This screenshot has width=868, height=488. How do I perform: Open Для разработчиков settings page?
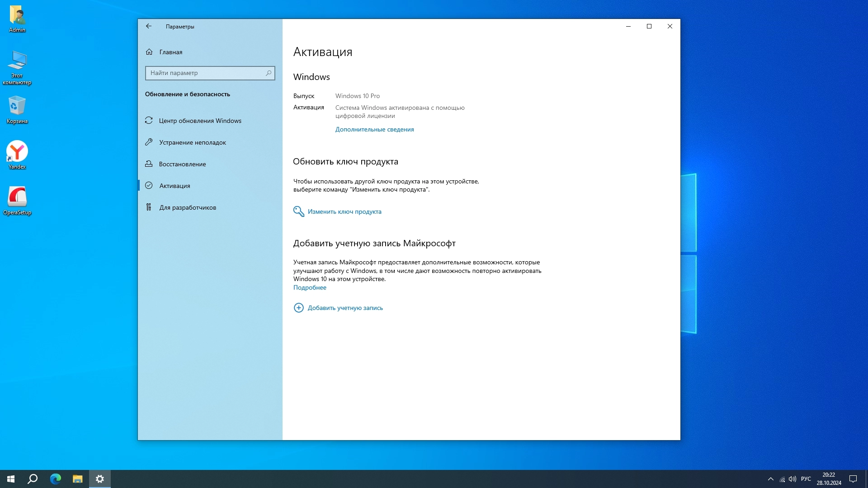pos(187,207)
